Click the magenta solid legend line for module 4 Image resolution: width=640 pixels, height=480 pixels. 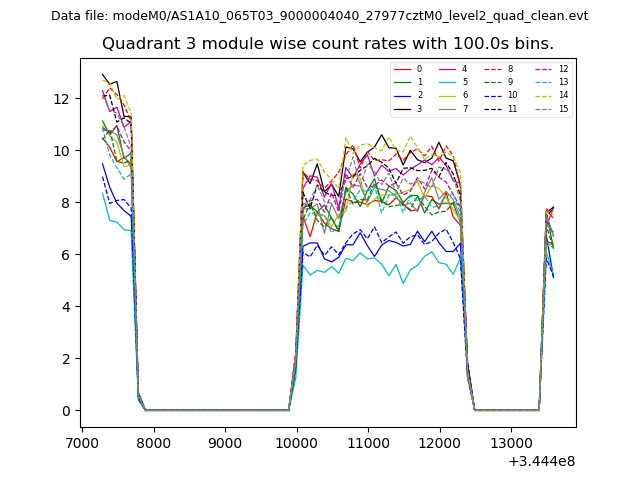[x=448, y=69]
